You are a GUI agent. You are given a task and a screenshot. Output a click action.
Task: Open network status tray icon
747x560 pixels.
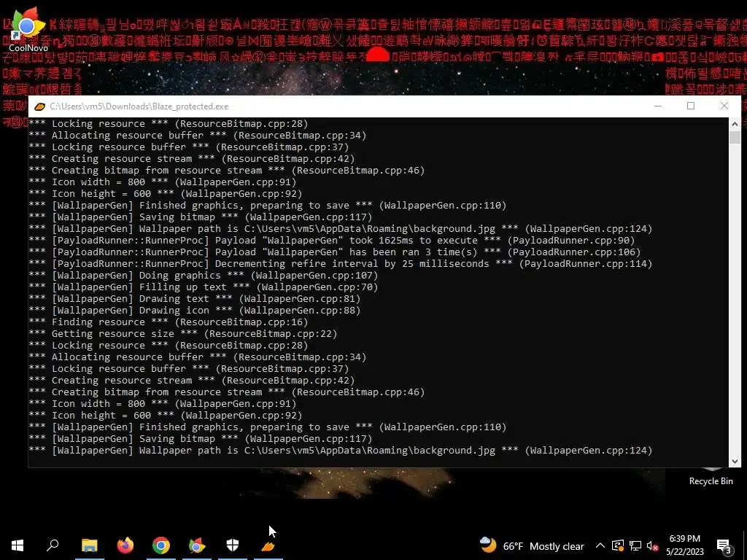(635, 545)
